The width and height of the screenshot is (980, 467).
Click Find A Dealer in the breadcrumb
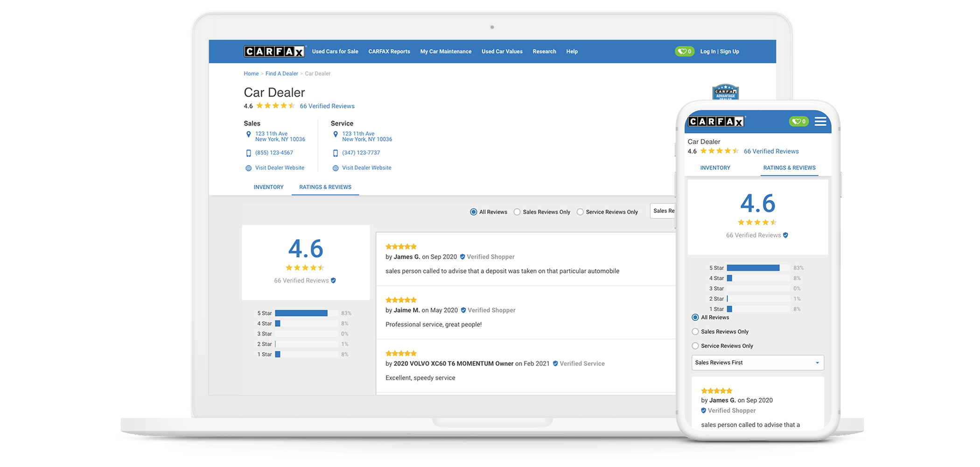[x=281, y=74]
